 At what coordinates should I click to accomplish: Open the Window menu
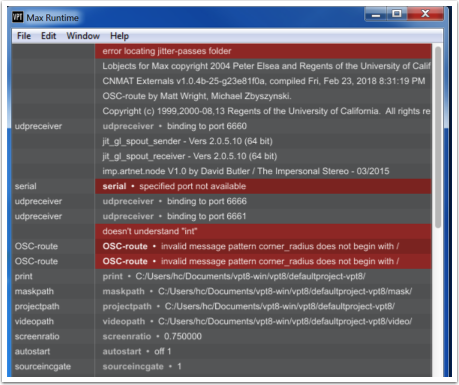[x=83, y=36]
